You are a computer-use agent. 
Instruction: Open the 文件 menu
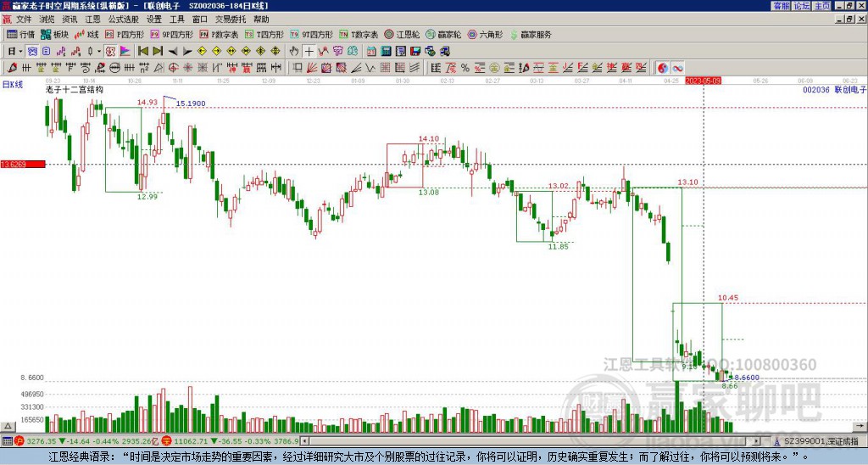point(23,20)
